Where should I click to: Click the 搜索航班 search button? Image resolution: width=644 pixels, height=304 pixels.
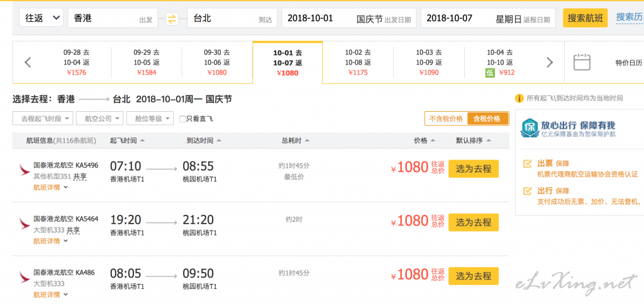click(x=585, y=18)
